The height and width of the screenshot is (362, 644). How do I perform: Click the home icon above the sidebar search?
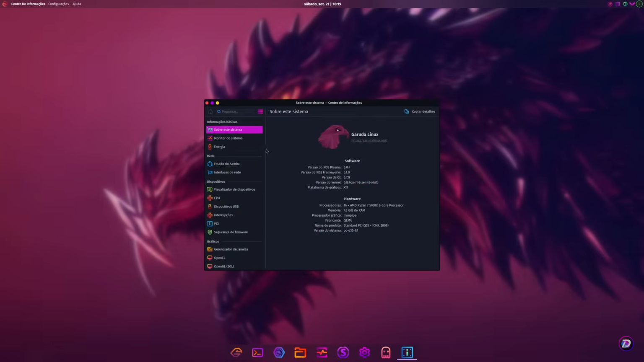click(210, 111)
